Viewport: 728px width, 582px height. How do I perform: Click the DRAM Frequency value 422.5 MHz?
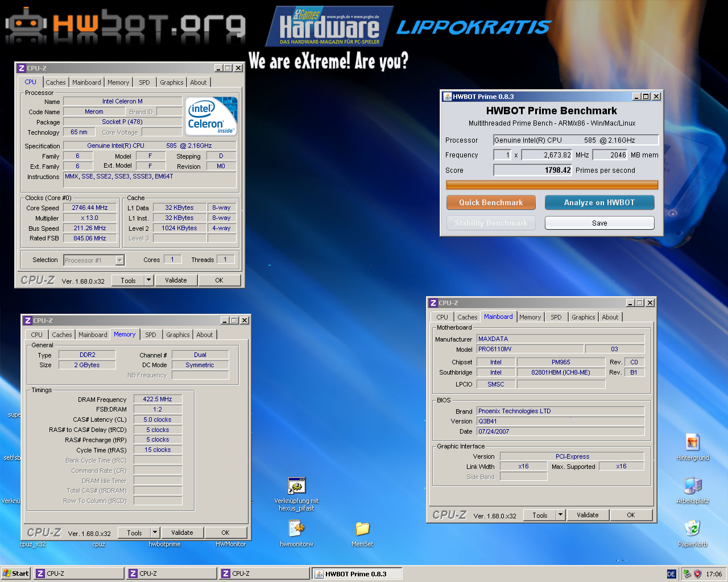[x=158, y=400]
